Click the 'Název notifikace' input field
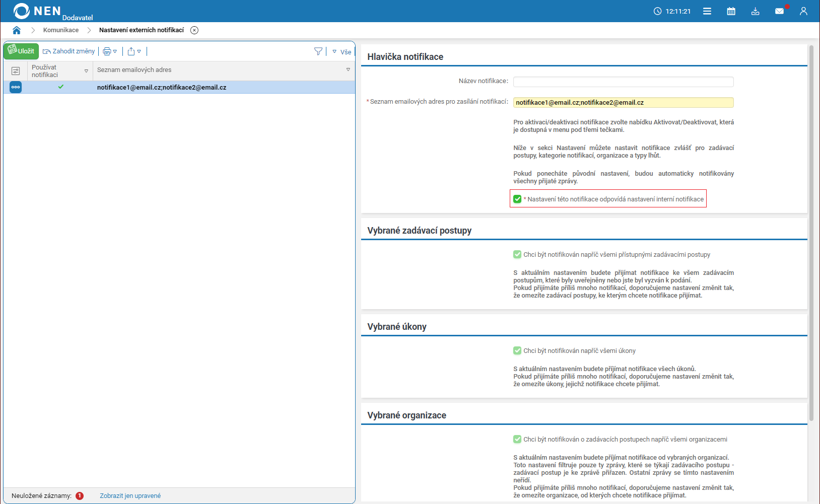The width and height of the screenshot is (820, 504). coord(623,82)
